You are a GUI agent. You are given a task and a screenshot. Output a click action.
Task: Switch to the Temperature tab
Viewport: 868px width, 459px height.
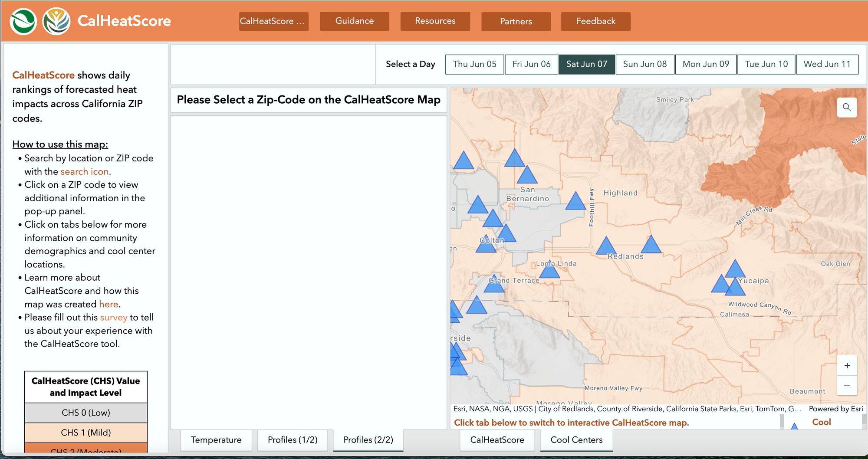tap(216, 440)
